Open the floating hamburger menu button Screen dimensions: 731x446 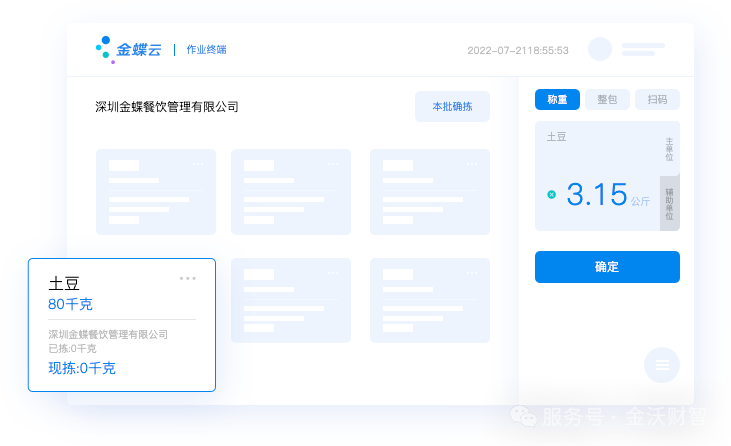[662, 365]
